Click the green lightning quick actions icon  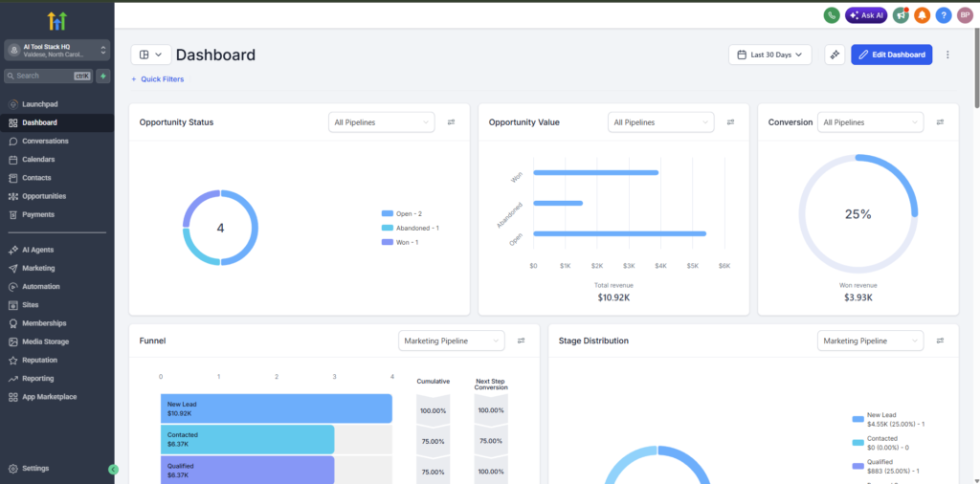point(103,76)
